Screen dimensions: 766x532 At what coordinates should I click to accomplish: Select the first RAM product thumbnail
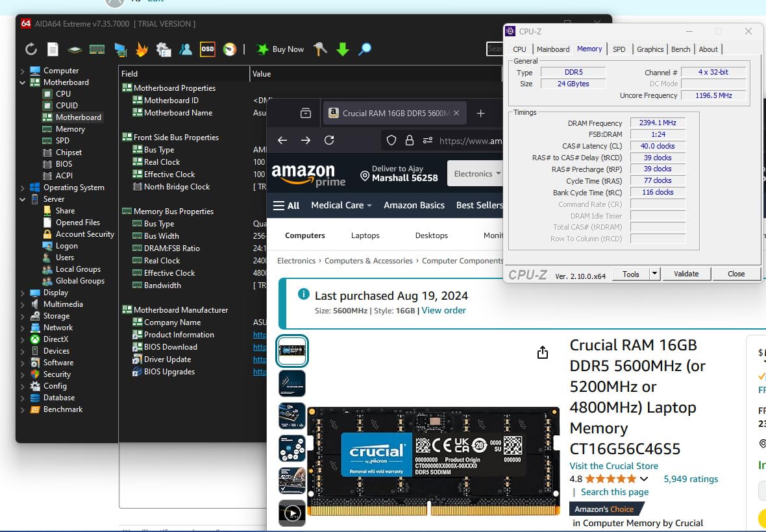tap(292, 351)
